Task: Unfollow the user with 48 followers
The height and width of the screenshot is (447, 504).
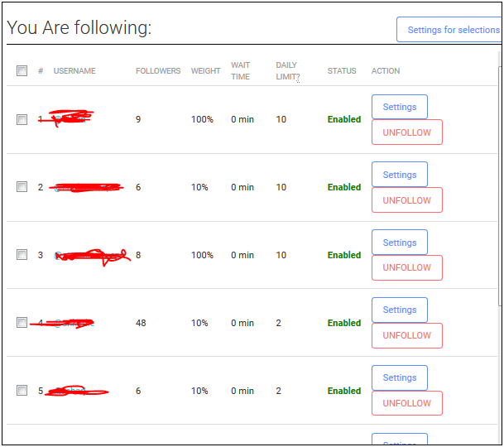Action: click(x=407, y=335)
